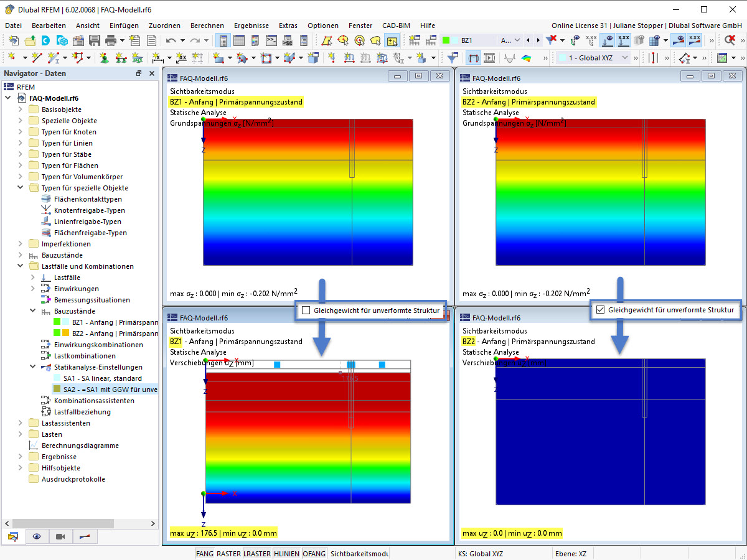Viewport: 747px width, 560px height.
Task: Select the new solid tool
Action: click(288, 58)
